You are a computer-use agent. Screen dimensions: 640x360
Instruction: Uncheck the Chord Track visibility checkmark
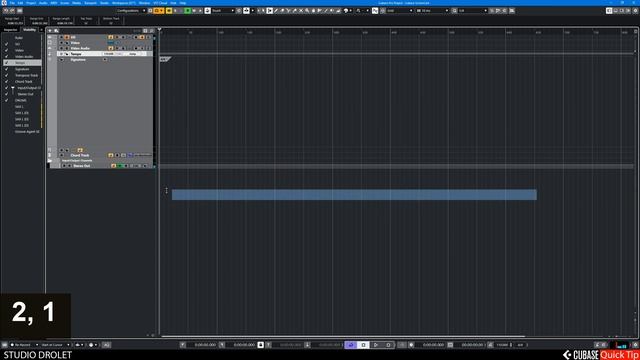[x=7, y=82]
